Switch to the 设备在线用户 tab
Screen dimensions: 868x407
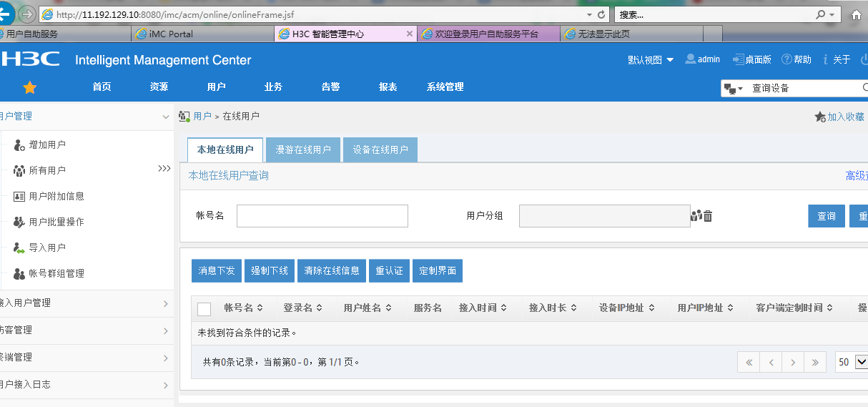(380, 149)
